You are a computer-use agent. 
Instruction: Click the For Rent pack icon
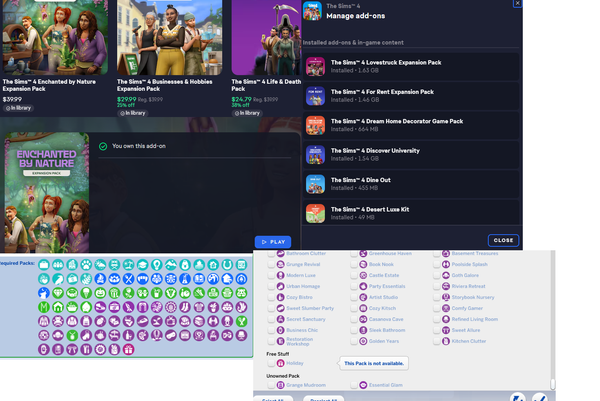pos(315,96)
